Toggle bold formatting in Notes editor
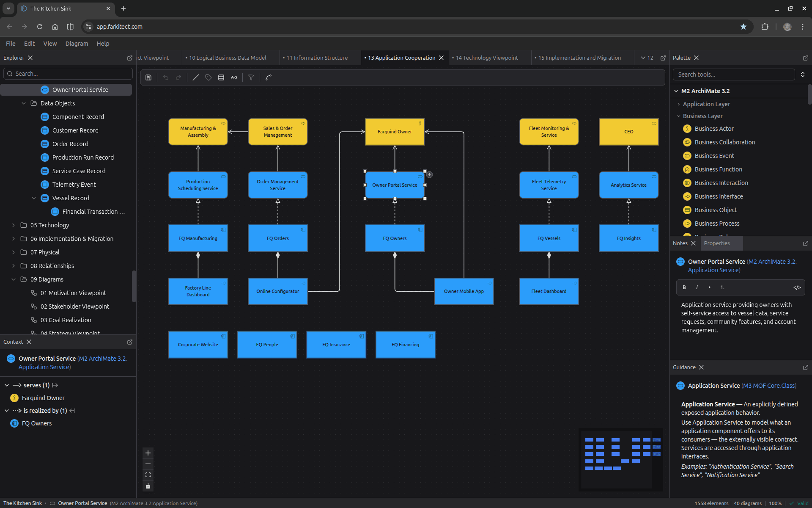The image size is (812, 508). pyautogui.click(x=684, y=287)
